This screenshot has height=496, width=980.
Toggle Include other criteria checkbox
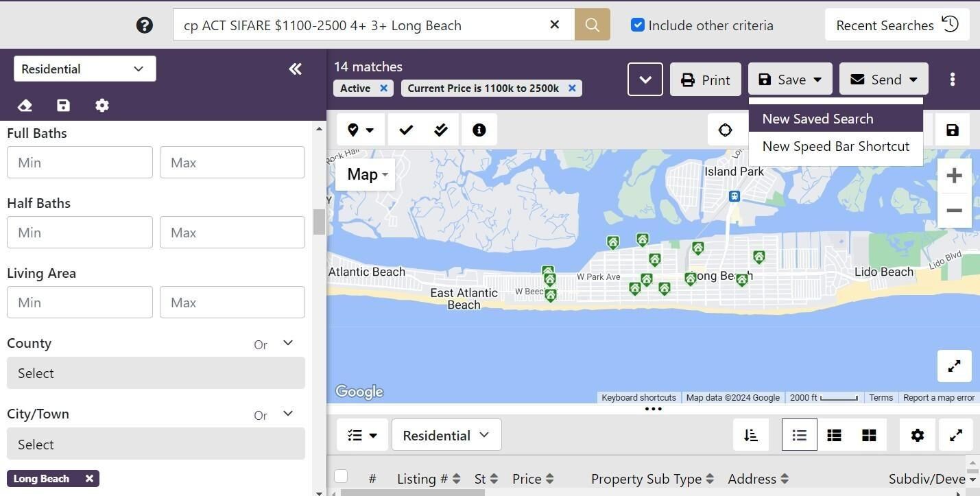coord(638,25)
